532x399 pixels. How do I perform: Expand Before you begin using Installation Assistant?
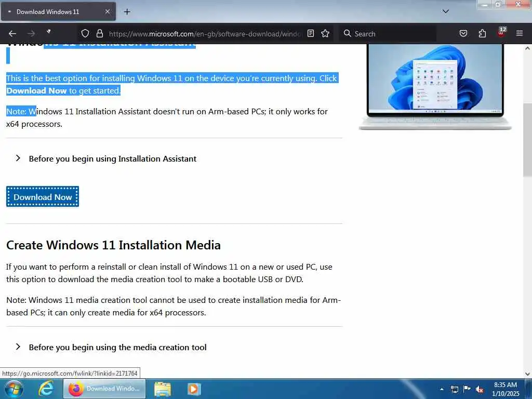point(112,158)
